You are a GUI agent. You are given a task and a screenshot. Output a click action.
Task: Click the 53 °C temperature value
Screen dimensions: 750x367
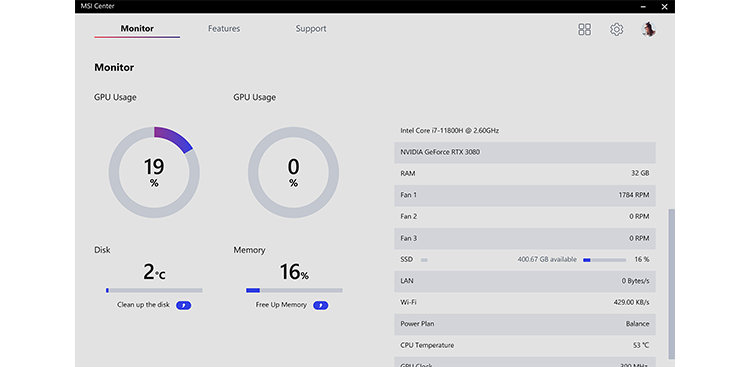[641, 345]
